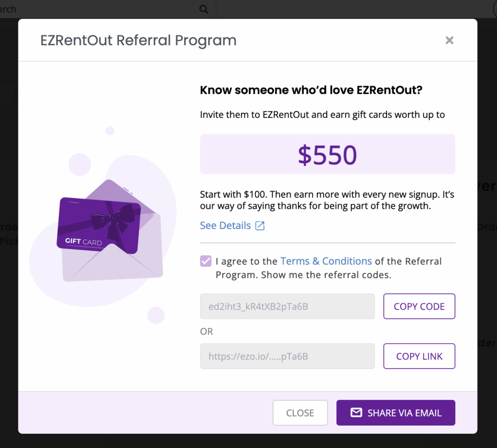
Task: Uncheck the Terms & Conditions agreement checkbox
Action: pos(206,261)
